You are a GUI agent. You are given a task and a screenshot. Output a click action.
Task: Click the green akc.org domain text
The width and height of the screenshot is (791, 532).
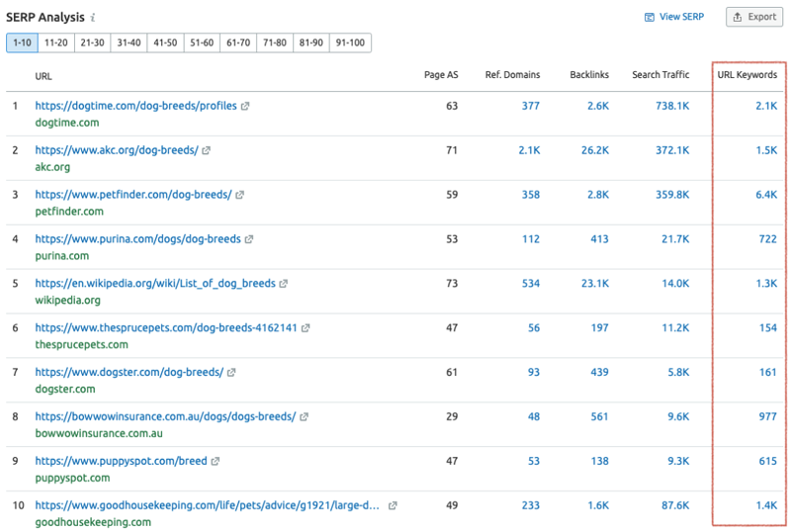(52, 167)
